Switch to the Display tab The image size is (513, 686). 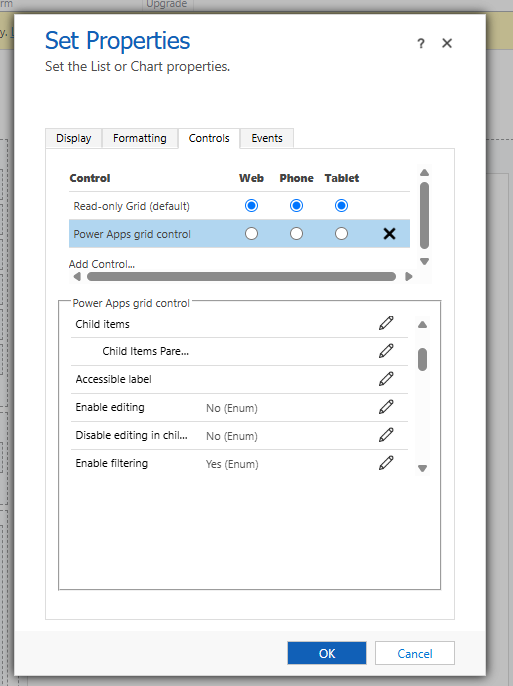click(73, 138)
